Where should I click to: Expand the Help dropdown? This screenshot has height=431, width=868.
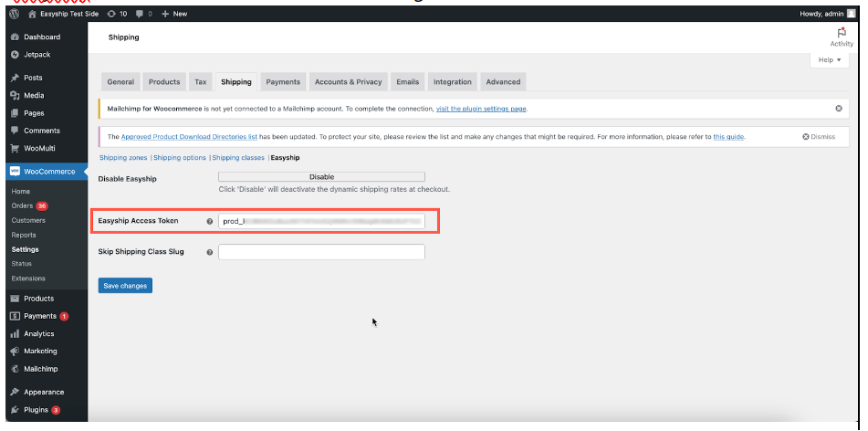coord(830,60)
